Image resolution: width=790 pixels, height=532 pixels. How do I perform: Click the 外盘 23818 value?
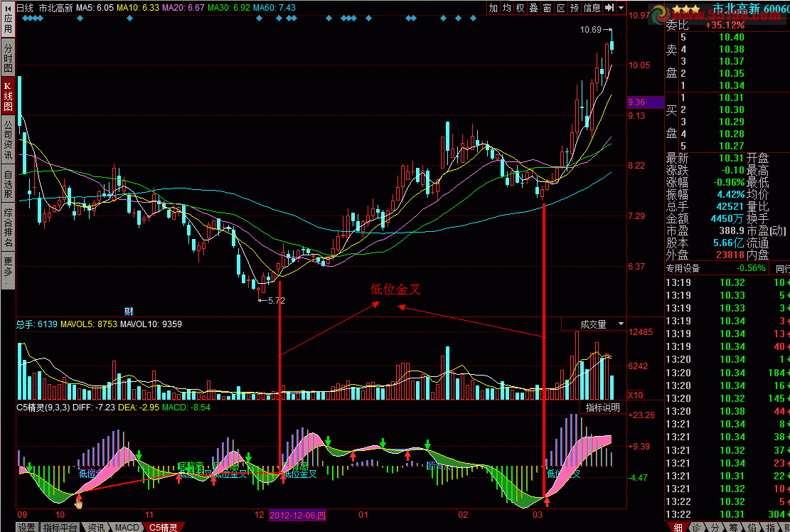(730, 255)
